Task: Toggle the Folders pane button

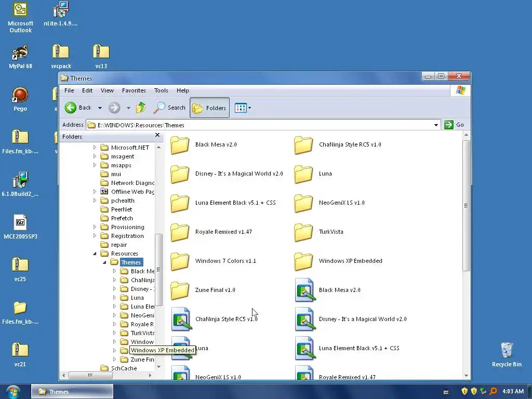Action: (x=209, y=108)
